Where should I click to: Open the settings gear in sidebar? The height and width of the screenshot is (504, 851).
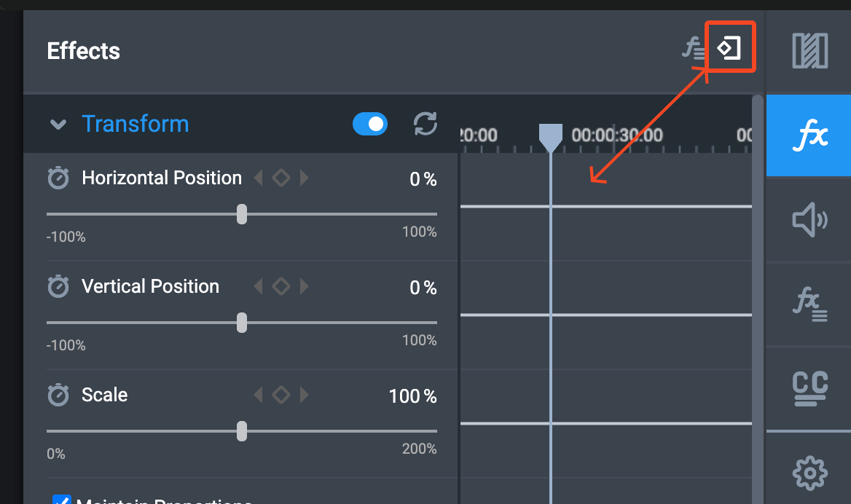tap(809, 473)
